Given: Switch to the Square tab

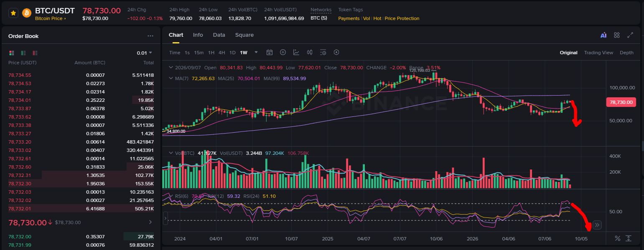Looking at the screenshot, I should click(x=244, y=35).
